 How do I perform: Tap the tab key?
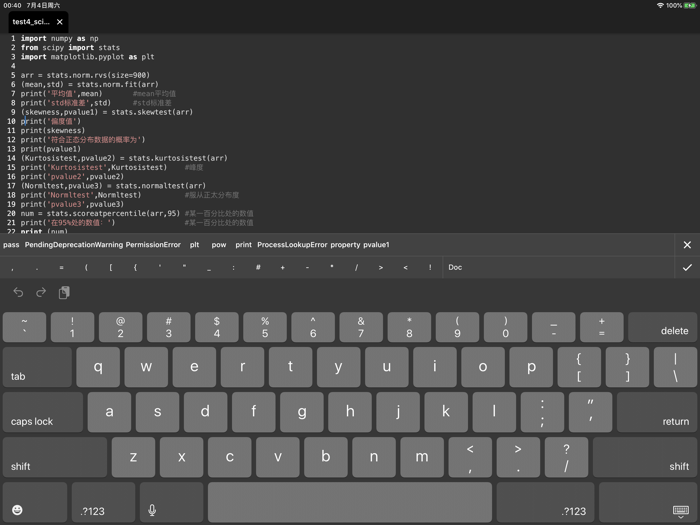(x=37, y=367)
